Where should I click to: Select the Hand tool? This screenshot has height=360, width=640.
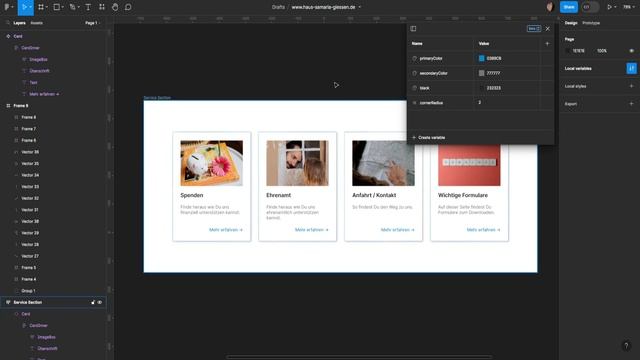115,7
